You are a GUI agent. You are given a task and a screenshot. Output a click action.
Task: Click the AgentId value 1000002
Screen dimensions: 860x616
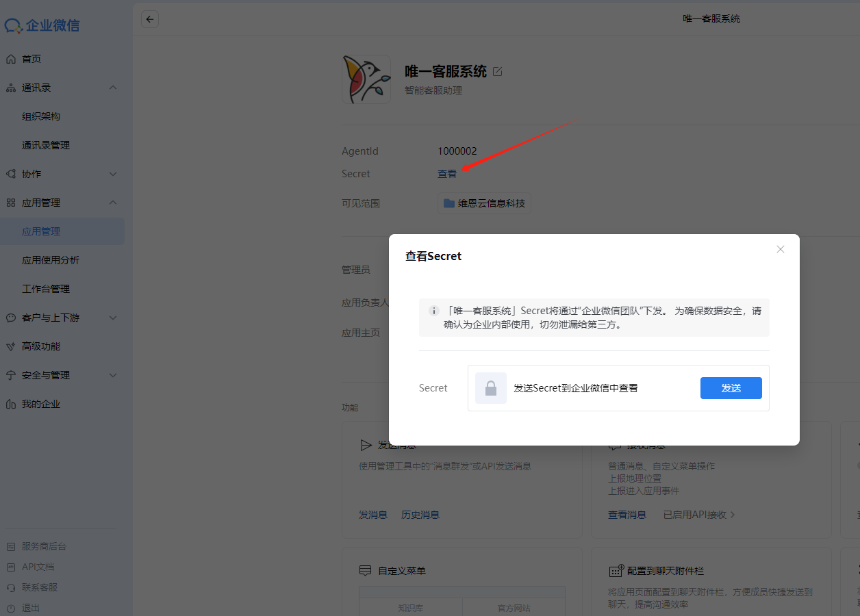pyautogui.click(x=457, y=151)
